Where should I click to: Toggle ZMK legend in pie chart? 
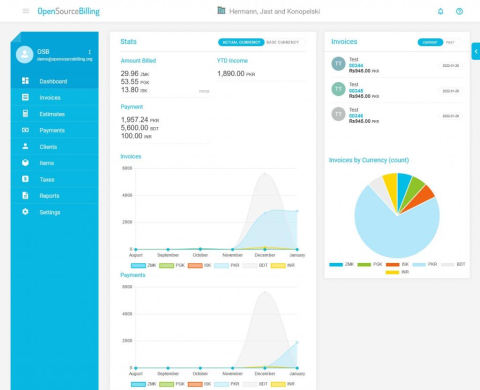pyautogui.click(x=342, y=264)
